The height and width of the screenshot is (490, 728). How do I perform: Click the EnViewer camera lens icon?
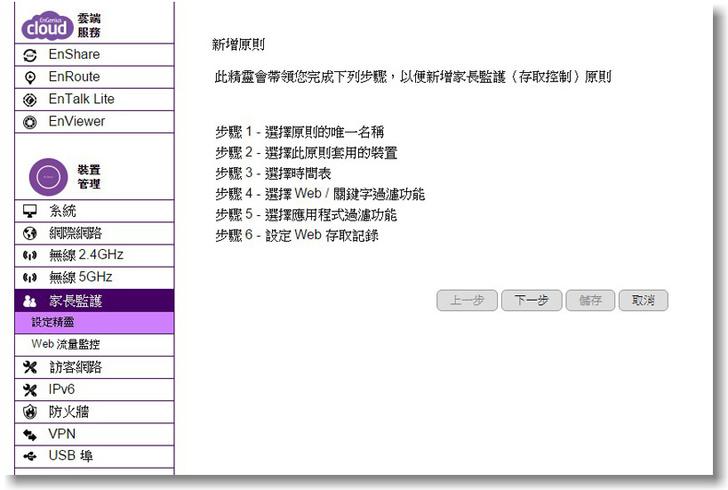coord(30,122)
